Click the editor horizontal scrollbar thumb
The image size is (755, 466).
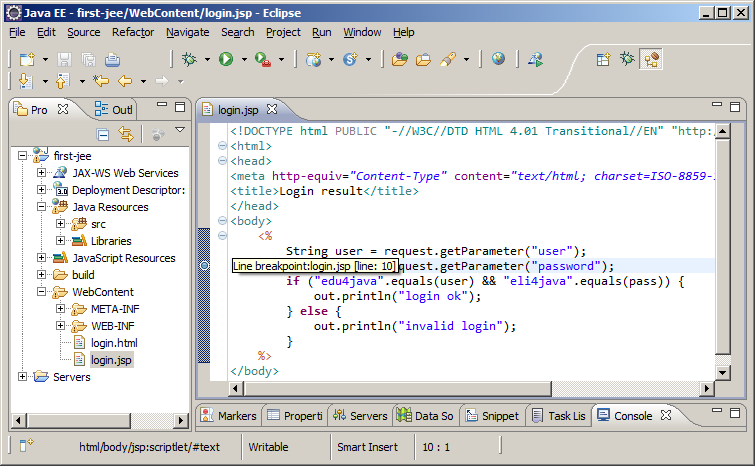pyautogui.click(x=398, y=388)
